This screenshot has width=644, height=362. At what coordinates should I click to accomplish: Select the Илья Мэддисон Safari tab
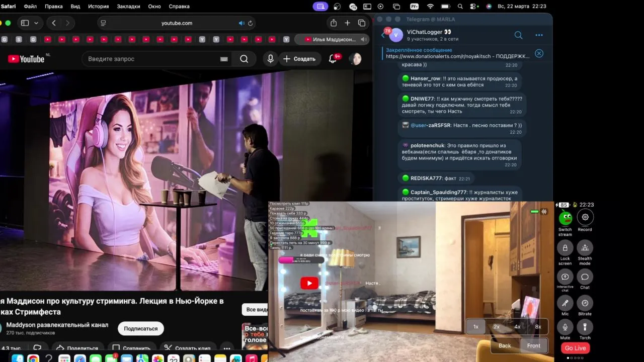click(x=332, y=39)
